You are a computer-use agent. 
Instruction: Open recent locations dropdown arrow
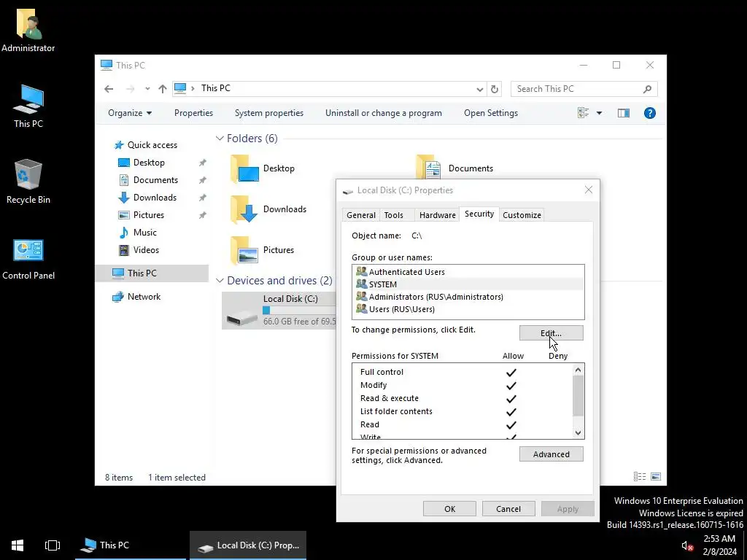[x=147, y=88]
